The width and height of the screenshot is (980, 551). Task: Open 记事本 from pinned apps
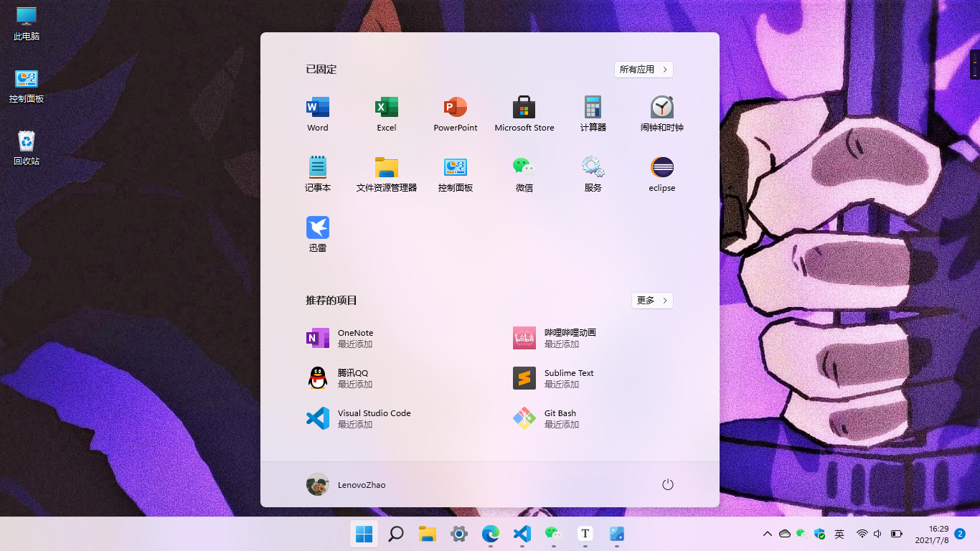318,174
